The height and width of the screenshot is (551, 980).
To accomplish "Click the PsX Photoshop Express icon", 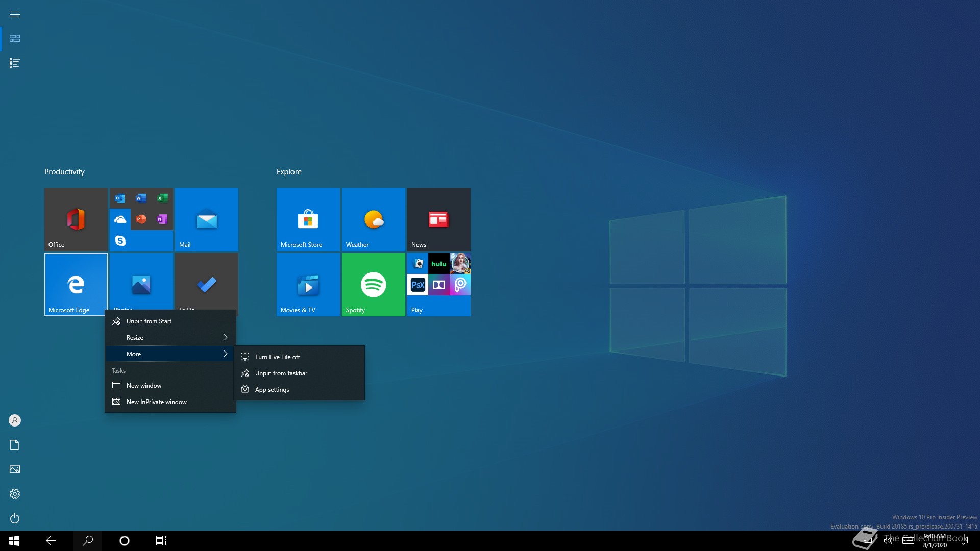I will (418, 285).
